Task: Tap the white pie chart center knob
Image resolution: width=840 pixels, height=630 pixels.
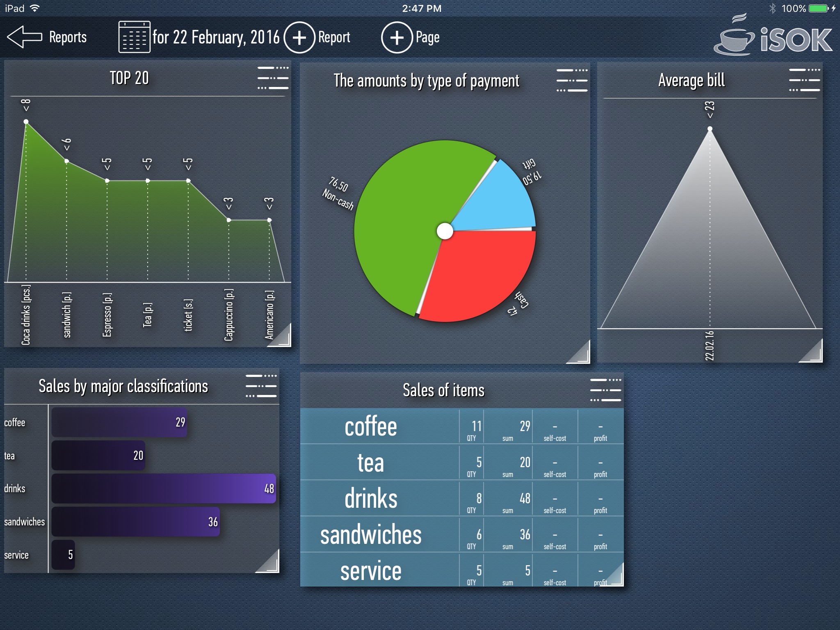Action: tap(445, 231)
